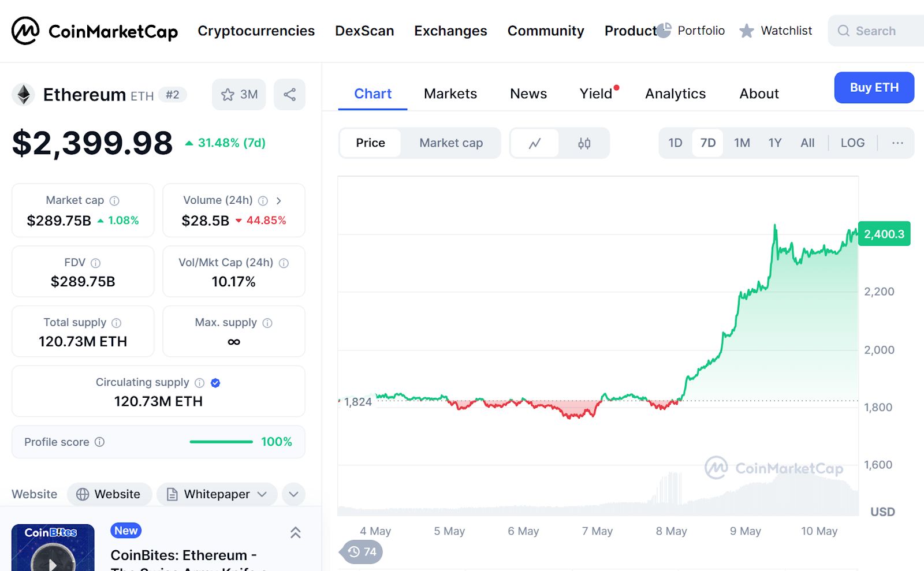
Task: Click the share icon beside Ethereum
Action: point(289,95)
